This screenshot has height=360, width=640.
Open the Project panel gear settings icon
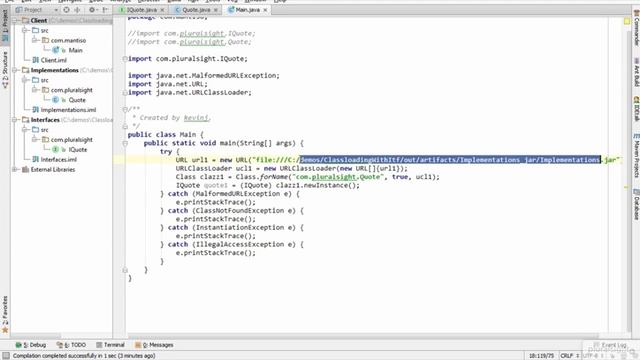click(x=92, y=9)
